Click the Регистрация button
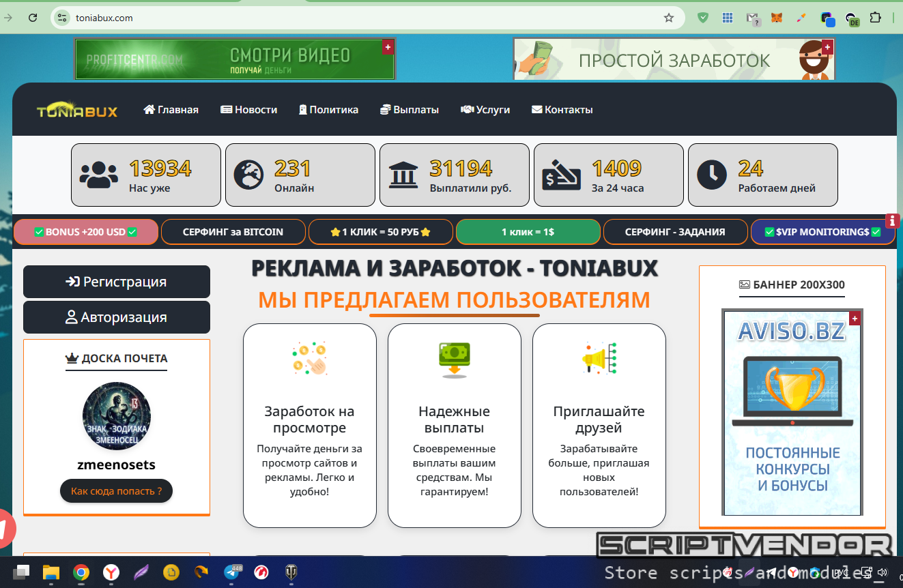The image size is (903, 588). (117, 282)
